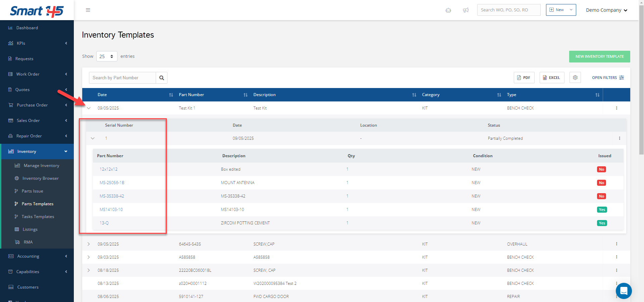The width and height of the screenshot is (644, 302).
Task: Open the actions menu for the serial number 1 row
Action: pos(620,138)
